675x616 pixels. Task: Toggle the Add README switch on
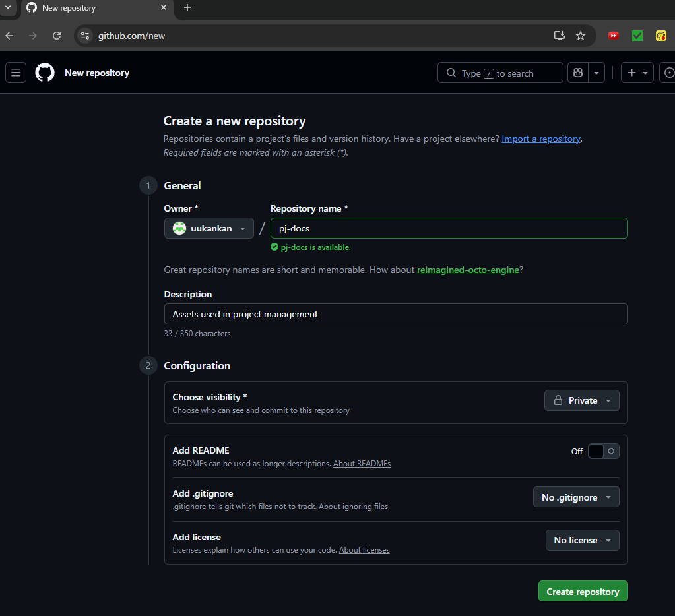click(603, 451)
